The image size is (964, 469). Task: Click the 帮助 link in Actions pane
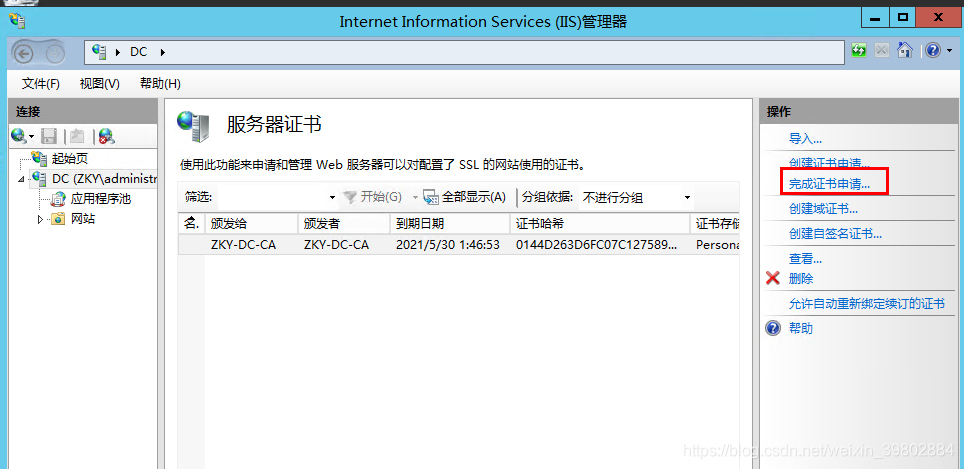tap(801, 329)
